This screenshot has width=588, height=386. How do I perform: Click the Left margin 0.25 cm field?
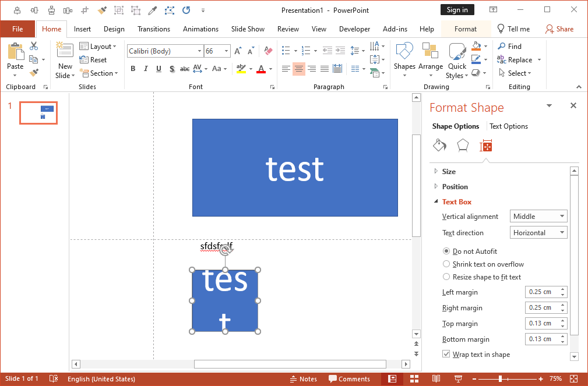click(543, 292)
